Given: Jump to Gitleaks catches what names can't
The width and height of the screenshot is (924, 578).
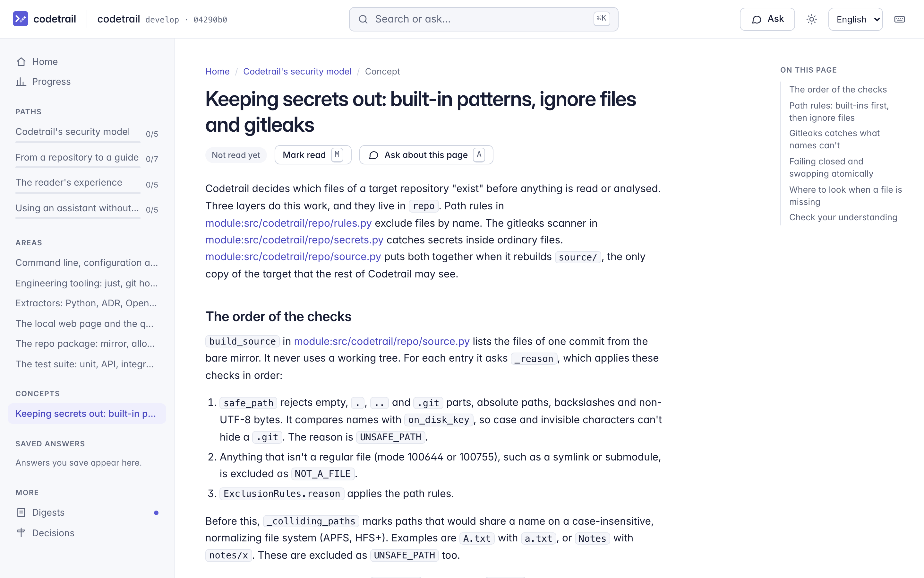Looking at the screenshot, I should [834, 139].
